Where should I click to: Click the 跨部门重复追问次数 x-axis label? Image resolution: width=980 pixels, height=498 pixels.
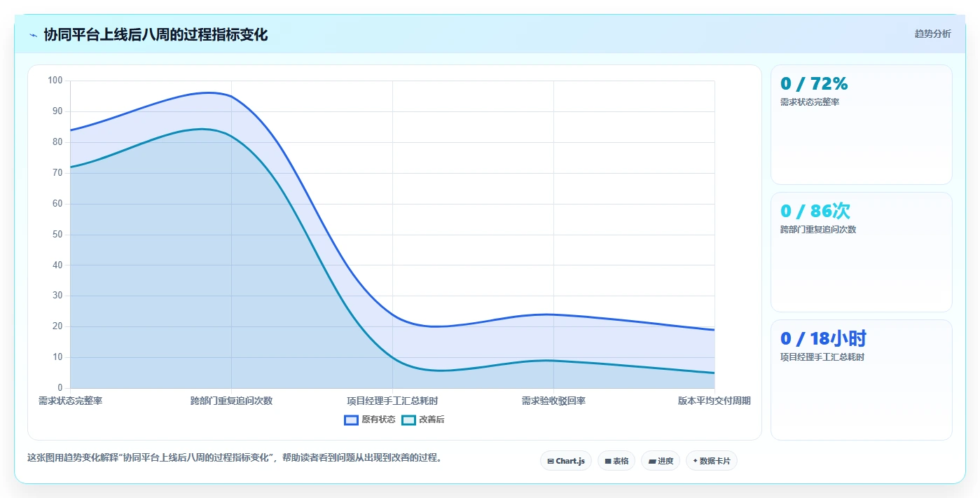pos(231,401)
